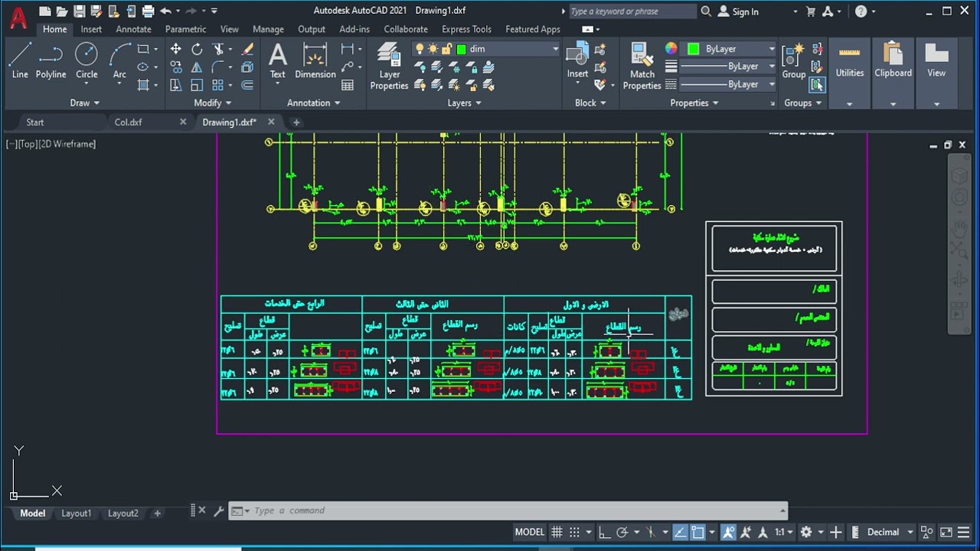Image resolution: width=980 pixels, height=551 pixels.
Task: Click the Text annotation tool
Action: pyautogui.click(x=277, y=61)
